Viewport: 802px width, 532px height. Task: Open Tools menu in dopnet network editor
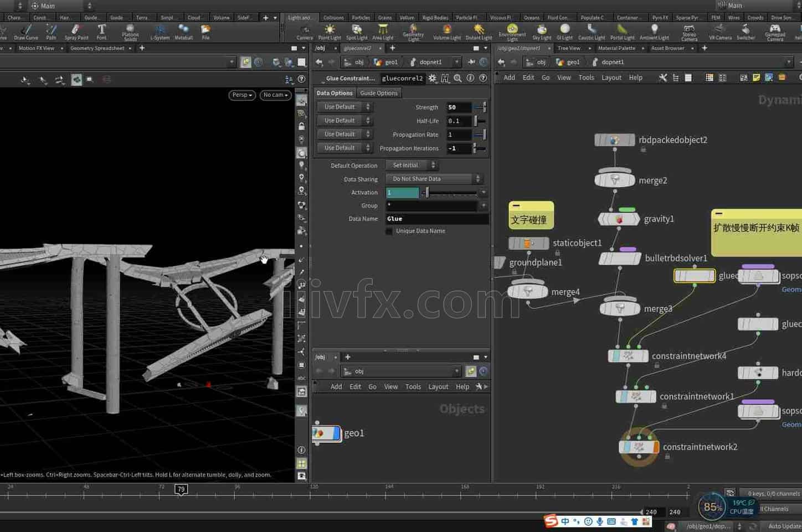point(586,78)
